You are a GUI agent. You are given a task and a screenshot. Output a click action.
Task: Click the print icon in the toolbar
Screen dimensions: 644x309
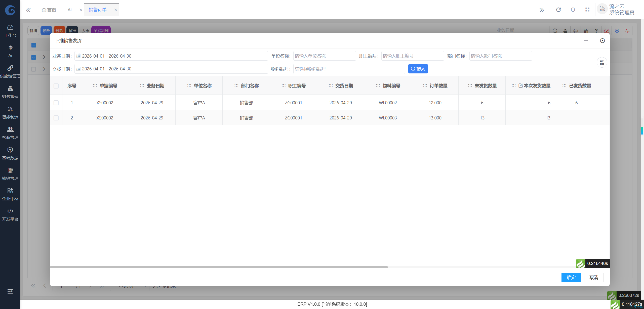click(576, 30)
